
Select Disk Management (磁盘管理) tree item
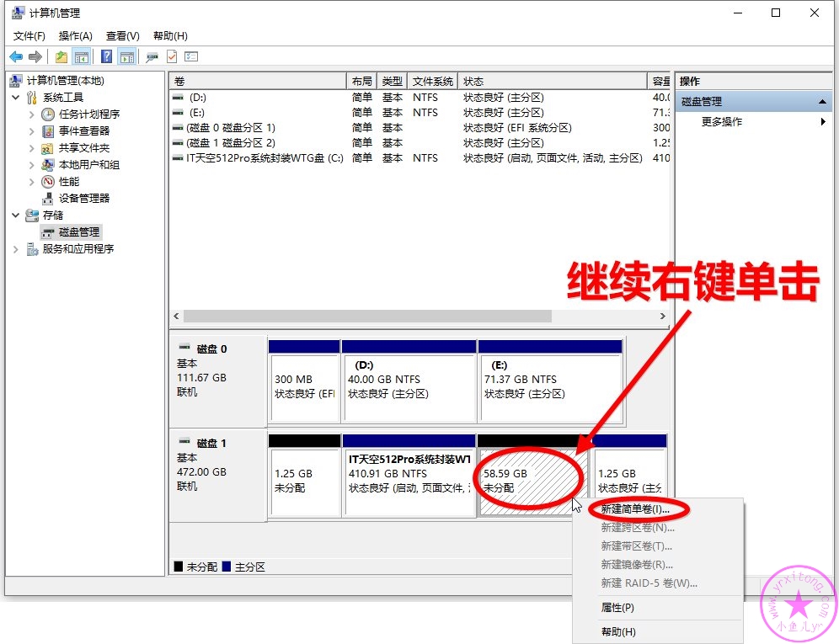coord(78,232)
